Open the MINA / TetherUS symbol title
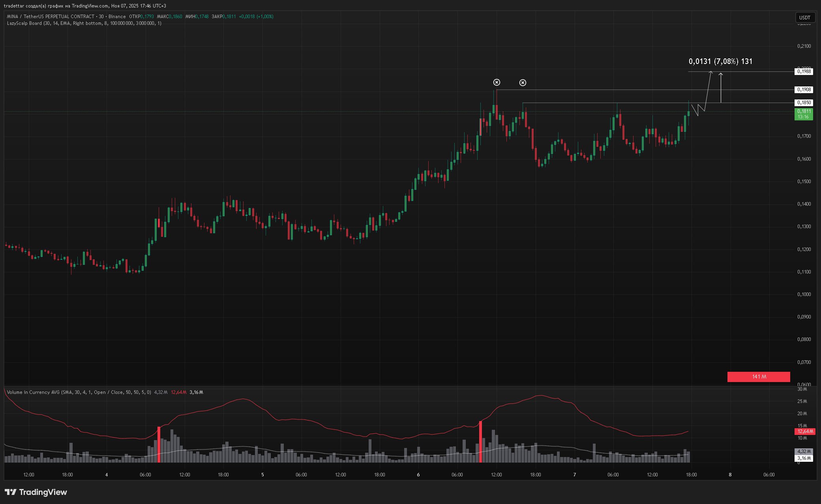This screenshot has height=504, width=821. click(51, 17)
